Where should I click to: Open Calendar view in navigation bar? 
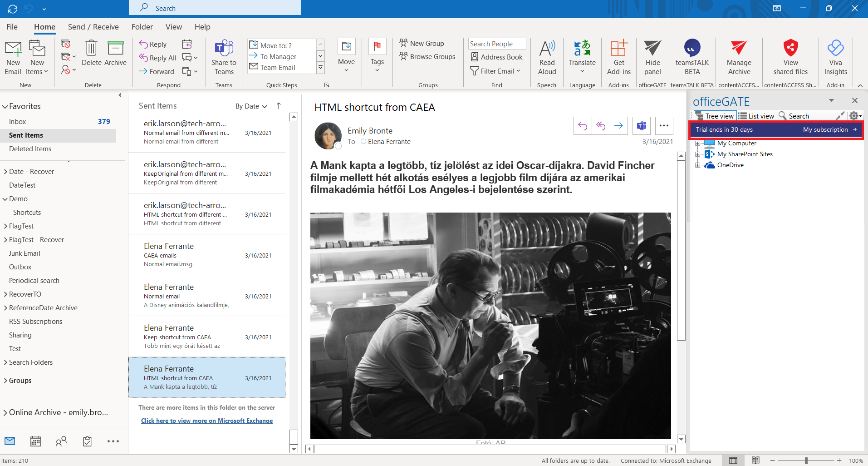(35, 441)
